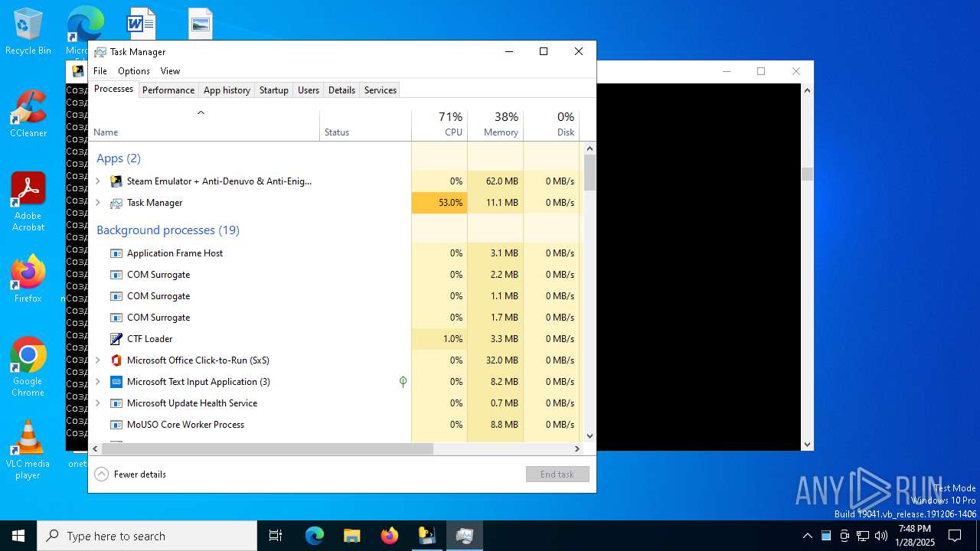Image resolution: width=980 pixels, height=551 pixels.
Task: Click scroll right arrow in process list
Action: [577, 449]
